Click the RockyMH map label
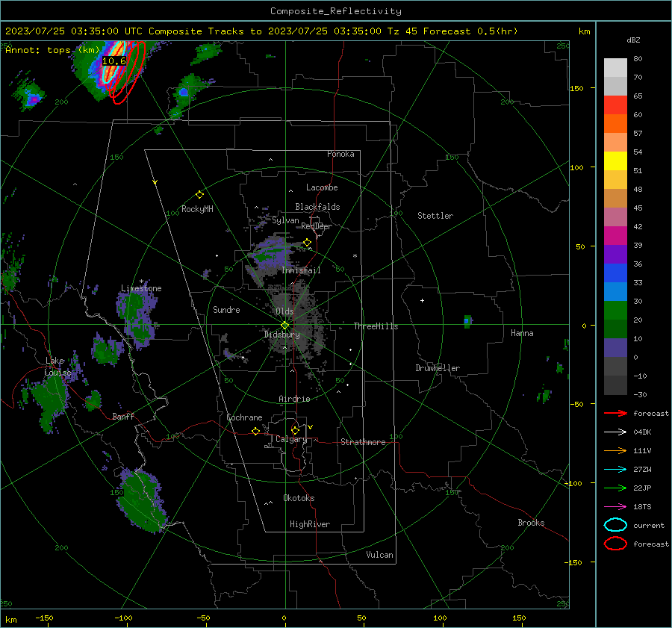The image size is (672, 628). (x=197, y=209)
